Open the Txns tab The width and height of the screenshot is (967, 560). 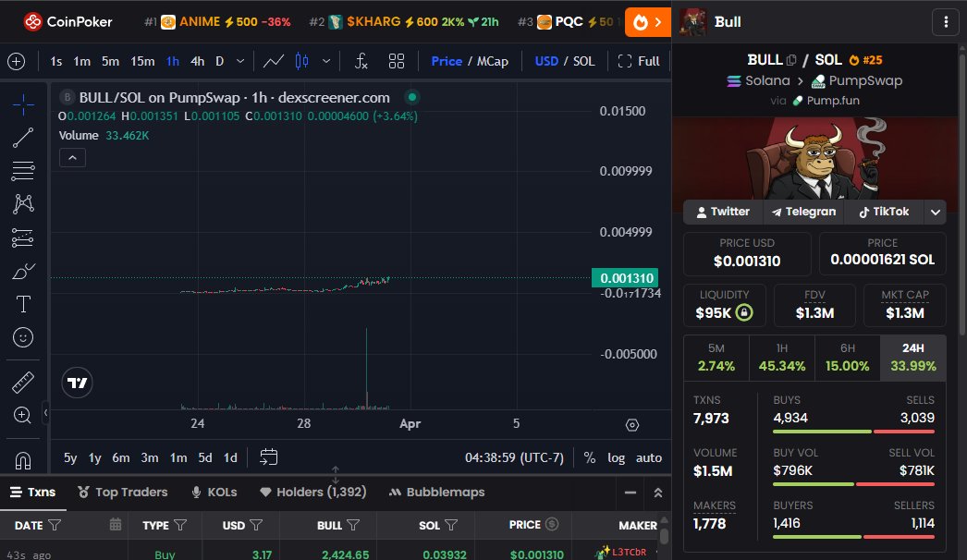33,493
